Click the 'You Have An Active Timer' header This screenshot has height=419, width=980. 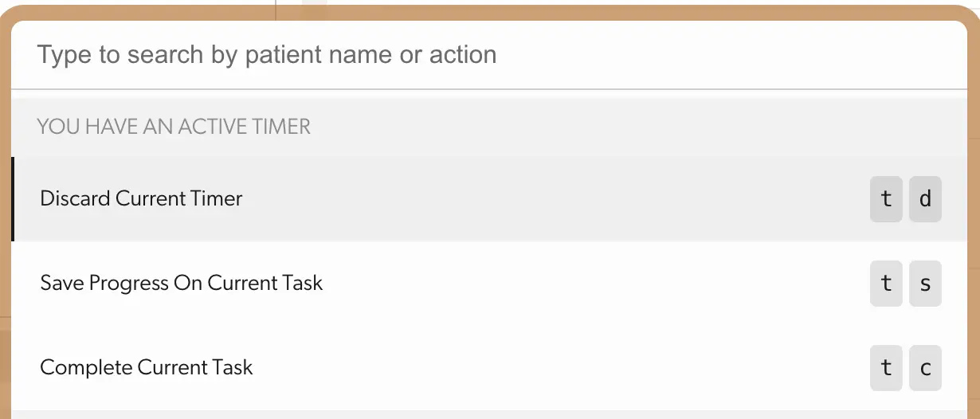[174, 126]
